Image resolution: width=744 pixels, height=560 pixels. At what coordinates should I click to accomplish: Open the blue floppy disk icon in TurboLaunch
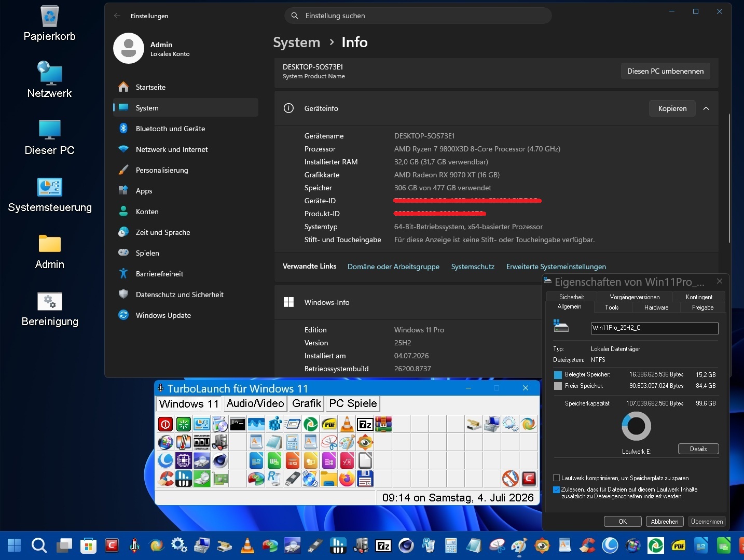pyautogui.click(x=365, y=479)
